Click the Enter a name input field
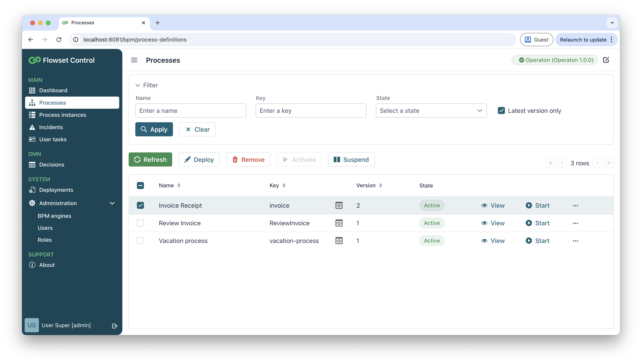Screen dimensions: 642x364 tap(191, 110)
